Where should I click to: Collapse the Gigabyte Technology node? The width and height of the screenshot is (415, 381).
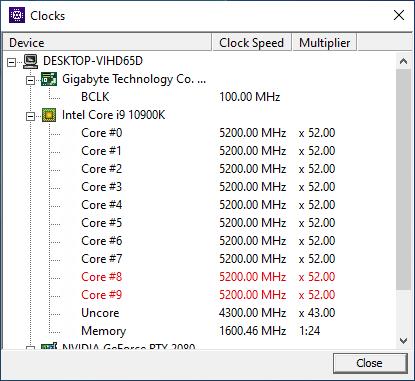pos(30,80)
